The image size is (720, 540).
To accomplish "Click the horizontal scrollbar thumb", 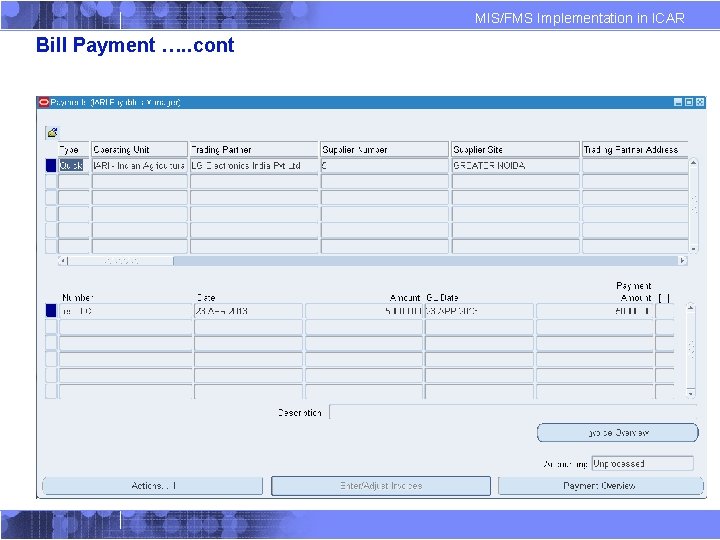I will pos(121,261).
